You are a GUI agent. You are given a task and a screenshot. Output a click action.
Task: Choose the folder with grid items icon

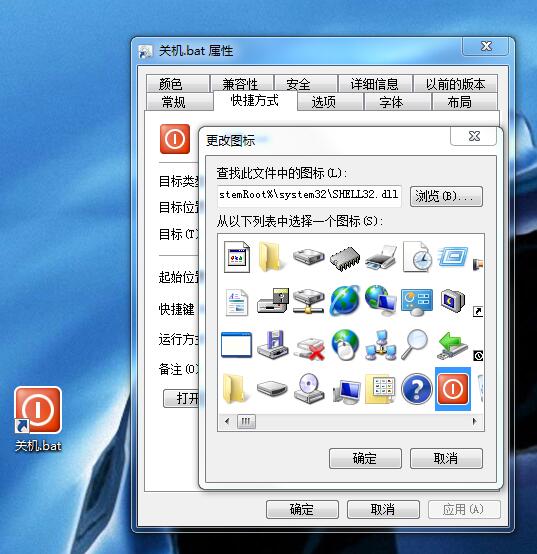pyautogui.click(x=380, y=389)
